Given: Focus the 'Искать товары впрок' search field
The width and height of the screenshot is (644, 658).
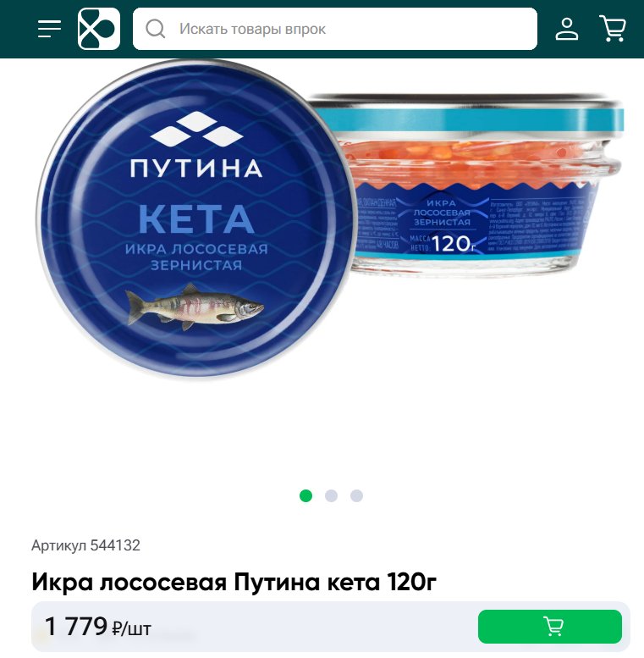Looking at the screenshot, I should click(335, 29).
